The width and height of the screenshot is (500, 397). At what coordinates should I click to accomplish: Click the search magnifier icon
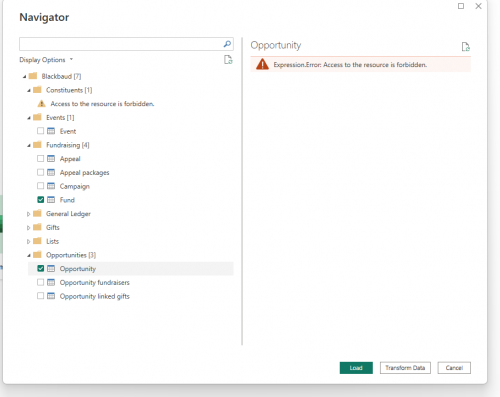tap(227, 44)
